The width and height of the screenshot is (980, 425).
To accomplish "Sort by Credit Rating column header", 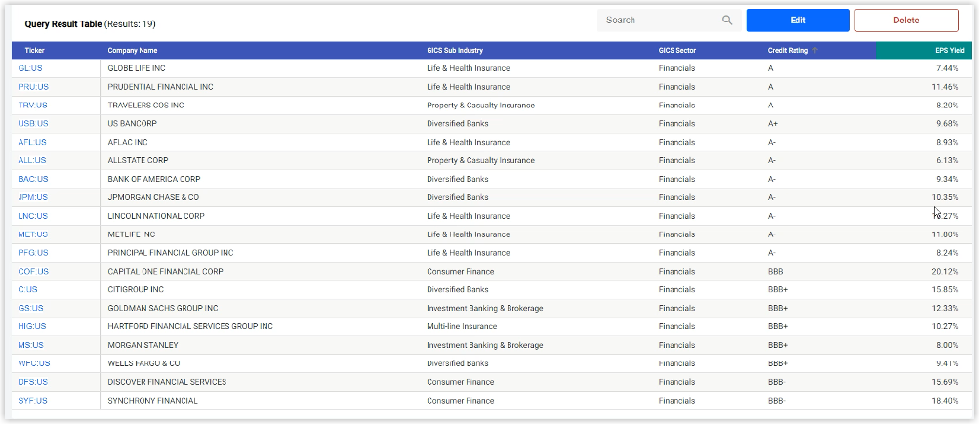I will click(x=788, y=51).
